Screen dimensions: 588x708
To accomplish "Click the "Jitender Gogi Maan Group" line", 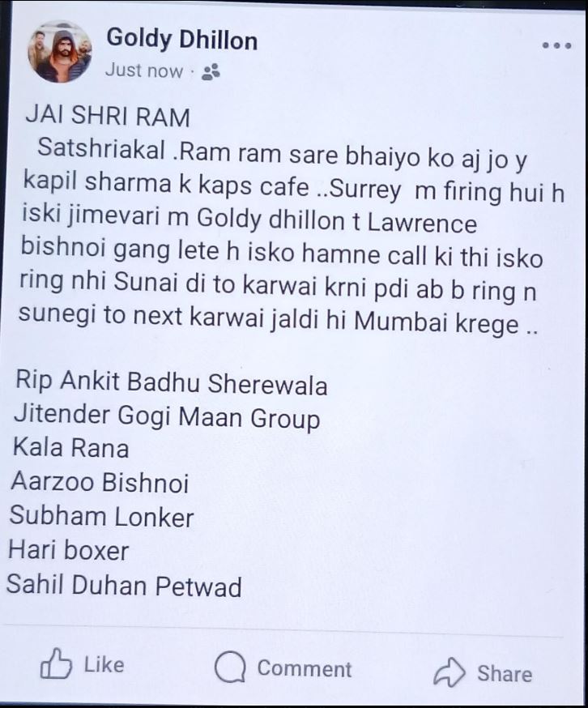I will 167,416.
